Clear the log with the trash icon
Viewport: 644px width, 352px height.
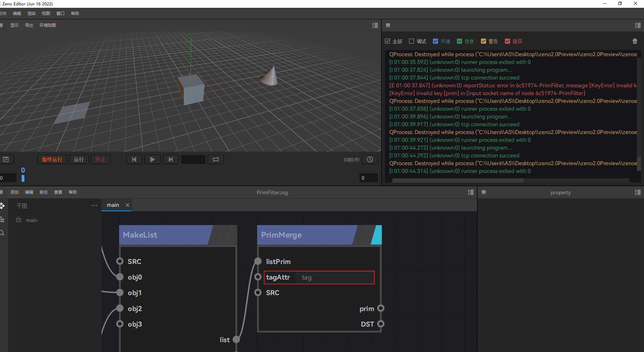coord(635,41)
